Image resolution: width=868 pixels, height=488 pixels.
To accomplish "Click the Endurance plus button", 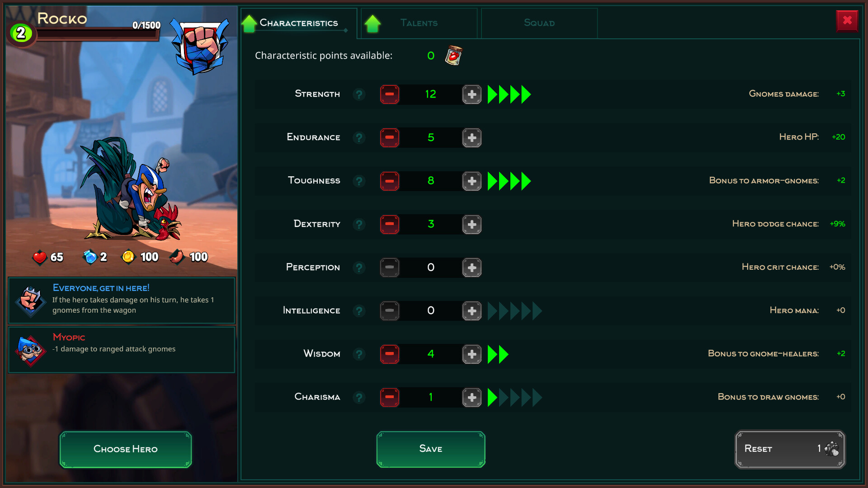I will point(472,137).
